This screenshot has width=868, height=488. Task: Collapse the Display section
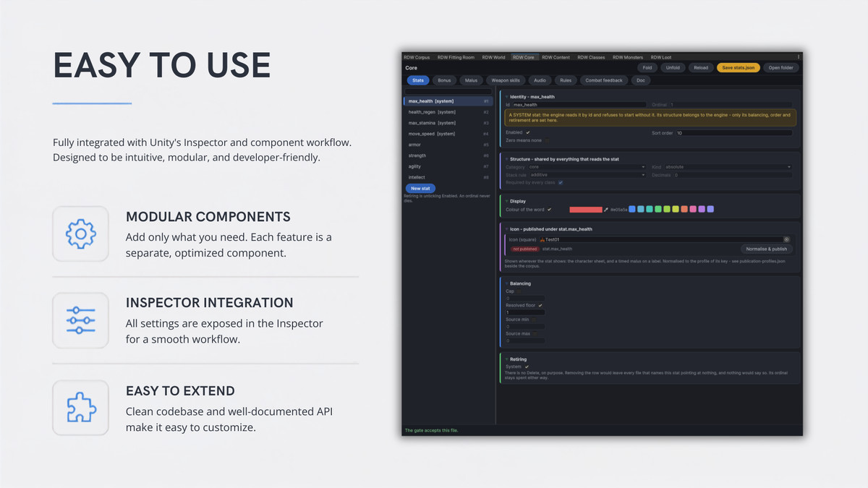506,201
